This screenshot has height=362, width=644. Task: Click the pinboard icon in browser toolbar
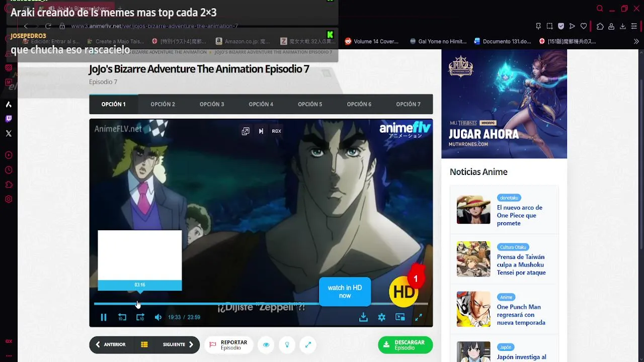click(538, 26)
